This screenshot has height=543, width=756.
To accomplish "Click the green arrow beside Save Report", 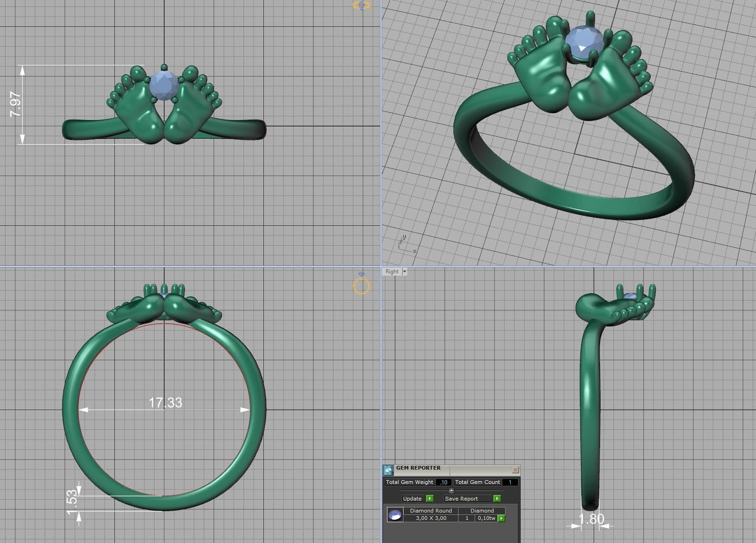I will pos(497,498).
